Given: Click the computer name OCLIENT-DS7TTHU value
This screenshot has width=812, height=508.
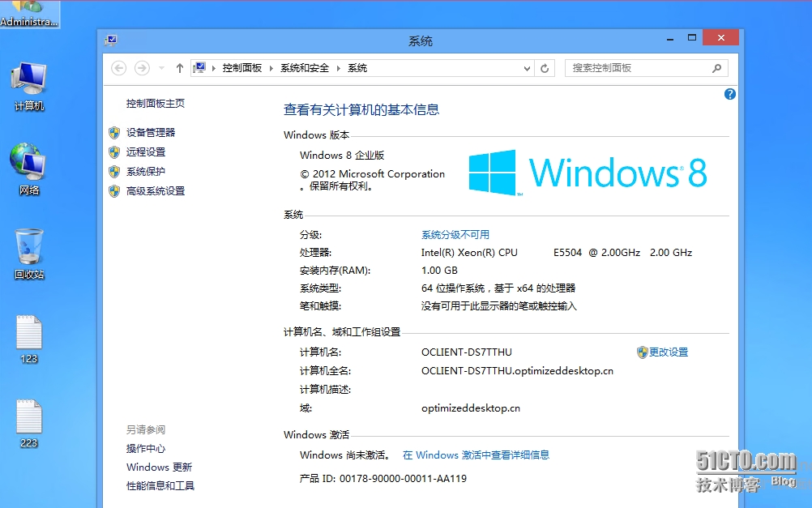Looking at the screenshot, I should tap(467, 352).
